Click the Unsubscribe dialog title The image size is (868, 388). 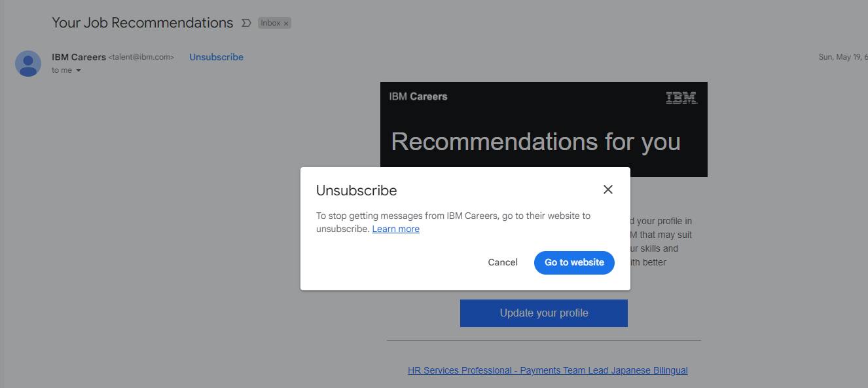(x=357, y=190)
